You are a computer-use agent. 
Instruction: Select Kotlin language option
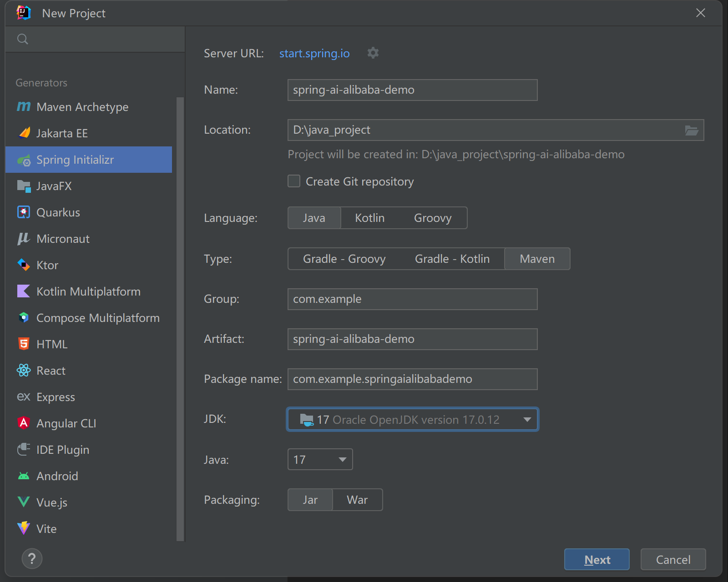[x=370, y=218]
